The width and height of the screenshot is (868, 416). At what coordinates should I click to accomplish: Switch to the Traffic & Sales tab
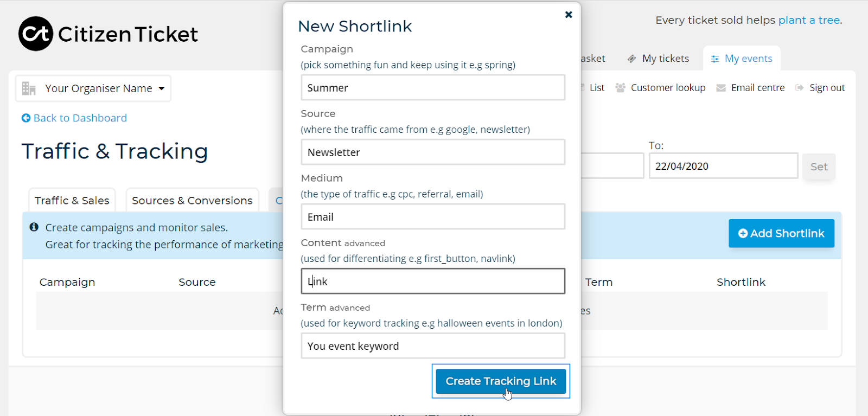(72, 201)
